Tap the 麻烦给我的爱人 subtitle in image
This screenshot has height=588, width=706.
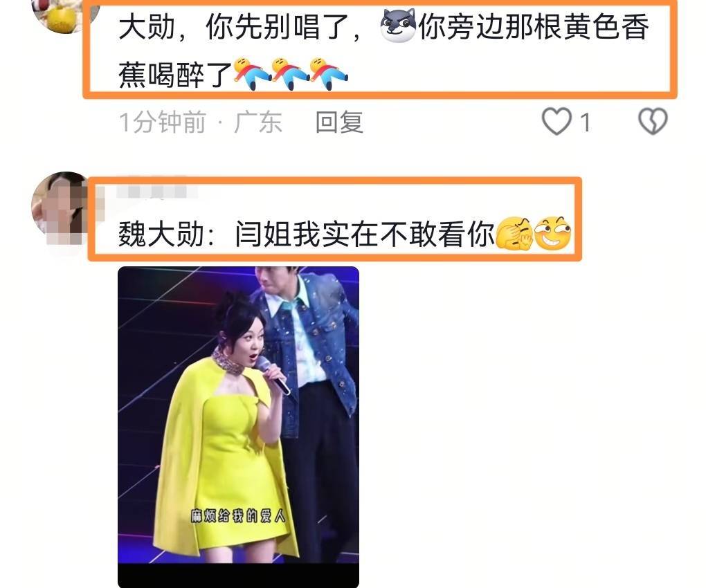(x=238, y=515)
